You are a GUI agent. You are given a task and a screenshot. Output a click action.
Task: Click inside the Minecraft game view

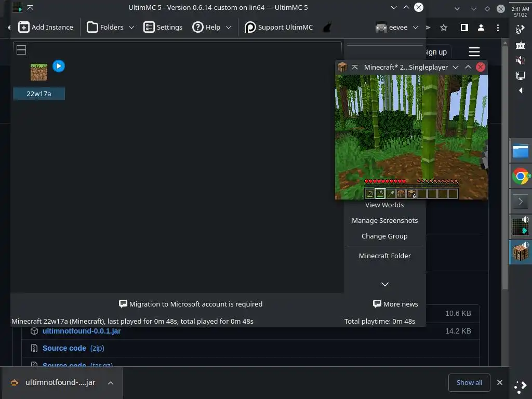click(x=411, y=137)
